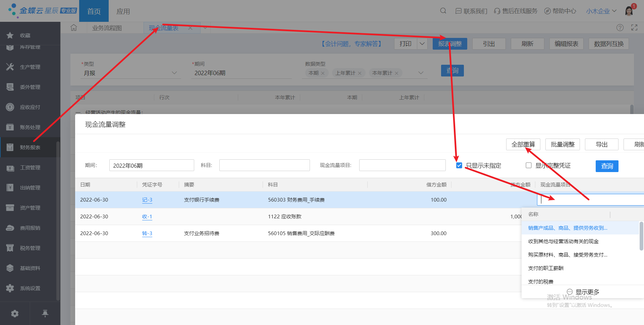Close the 现金流量表 tab

click(190, 28)
